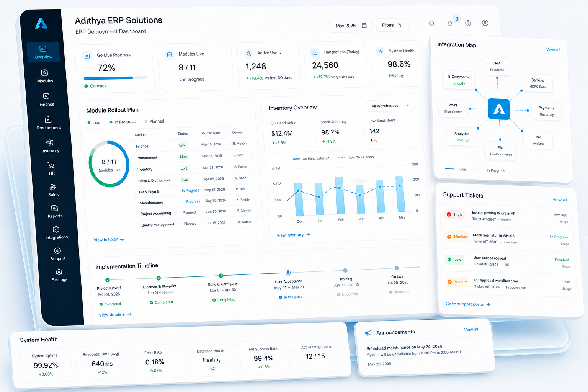
Task: Select the Payments Razorpay node
Action: (547, 111)
